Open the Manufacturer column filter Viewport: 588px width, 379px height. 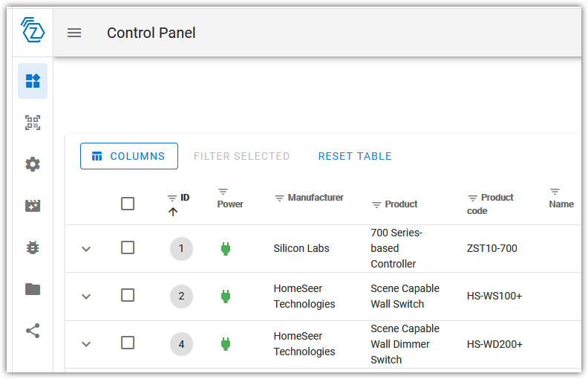[x=279, y=198]
